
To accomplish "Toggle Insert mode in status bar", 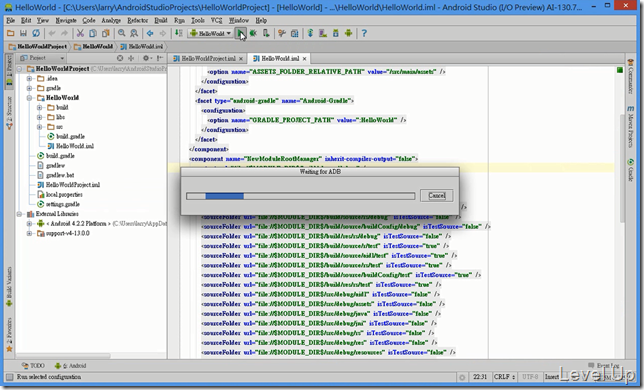I will tap(551, 377).
